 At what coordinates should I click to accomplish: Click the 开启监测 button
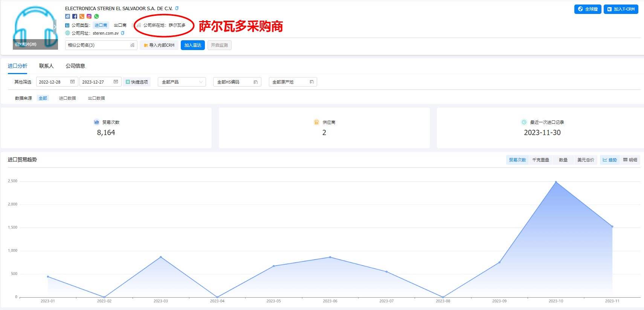click(220, 45)
